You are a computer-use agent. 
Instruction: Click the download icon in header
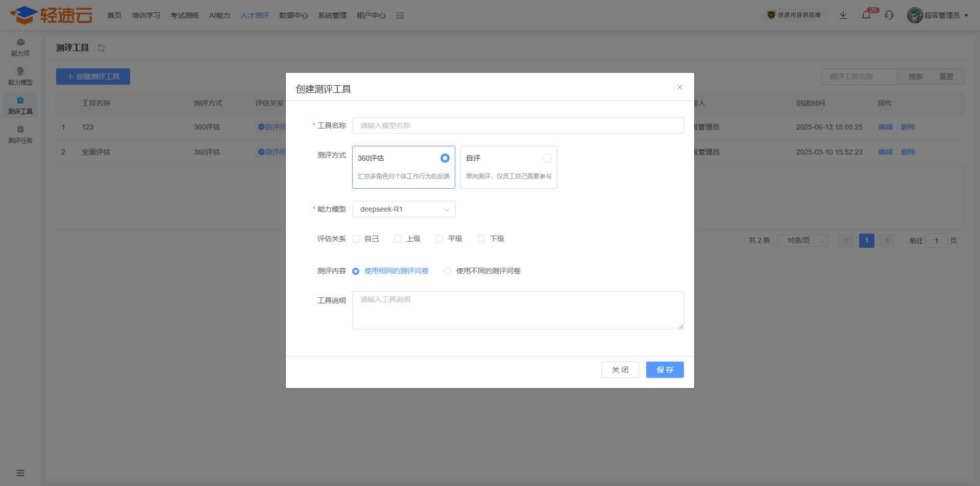[x=843, y=15]
